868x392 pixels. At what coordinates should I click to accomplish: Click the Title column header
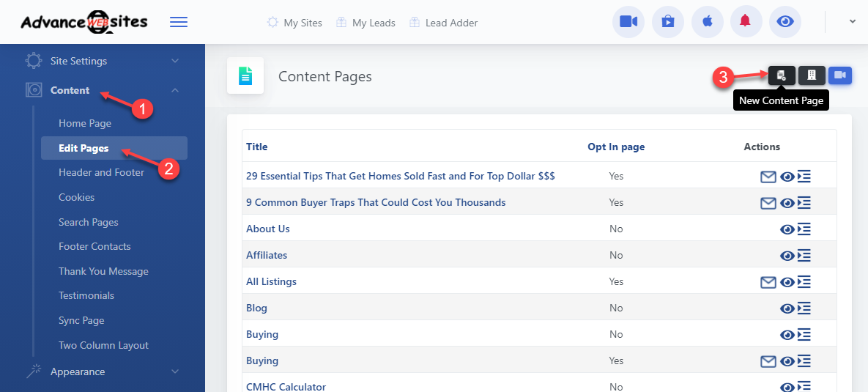coord(257,147)
